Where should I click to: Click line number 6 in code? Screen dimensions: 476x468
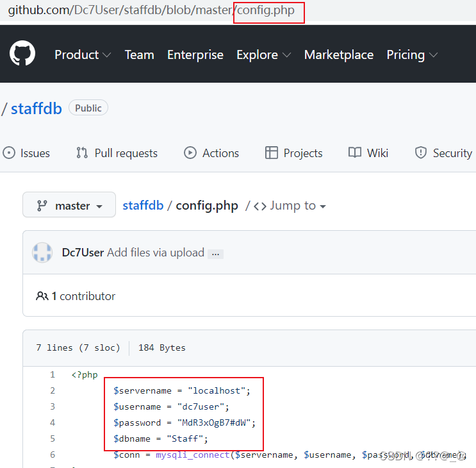coord(53,455)
